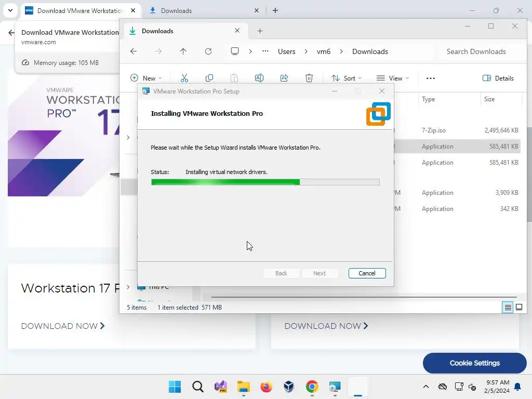This screenshot has height=399, width=532.
Task: Click the PC monitor icon in address bar
Action: 235,51
